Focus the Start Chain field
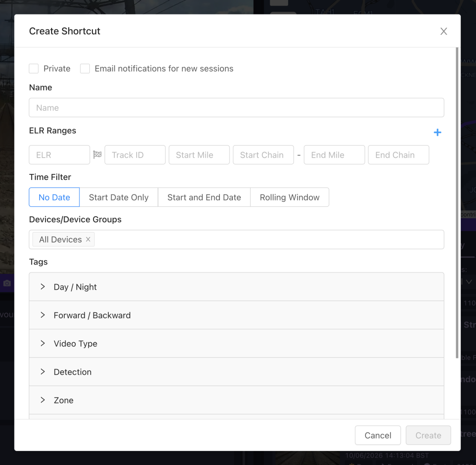Viewport: 476px width, 465px height. pos(263,155)
